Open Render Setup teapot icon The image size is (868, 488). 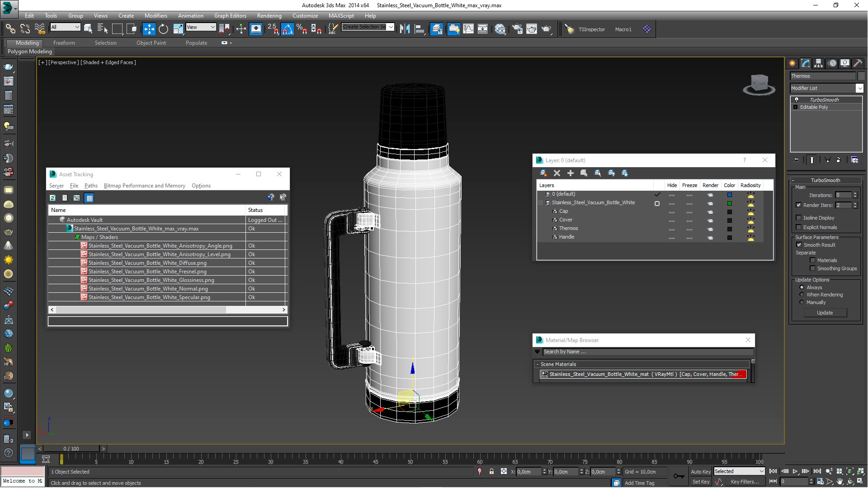click(x=517, y=29)
